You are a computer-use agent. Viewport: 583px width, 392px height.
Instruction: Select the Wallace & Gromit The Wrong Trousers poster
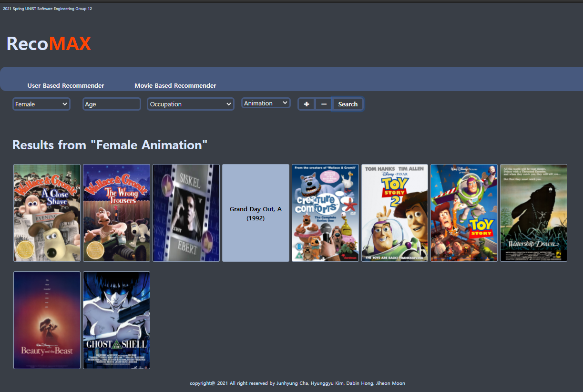[x=116, y=213]
